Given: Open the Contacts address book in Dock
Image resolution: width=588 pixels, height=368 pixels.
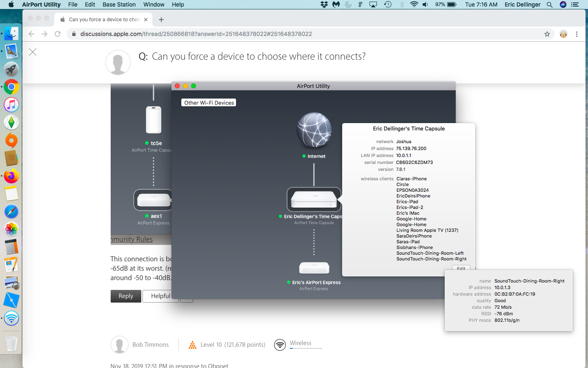Looking at the screenshot, I should click(11, 158).
